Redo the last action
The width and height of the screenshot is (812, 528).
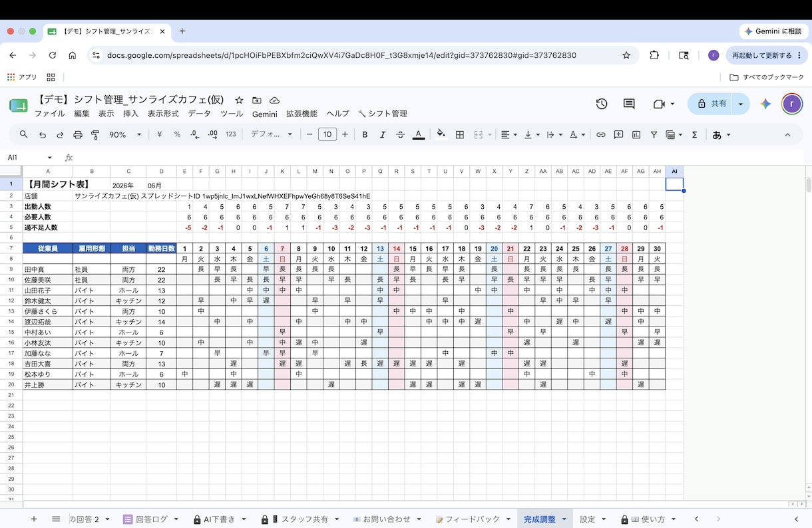[x=60, y=134]
